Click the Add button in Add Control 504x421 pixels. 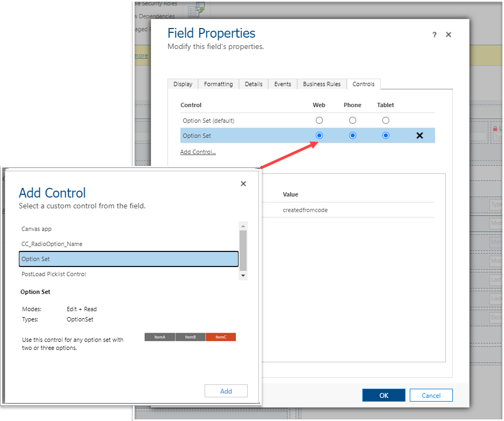[226, 391]
